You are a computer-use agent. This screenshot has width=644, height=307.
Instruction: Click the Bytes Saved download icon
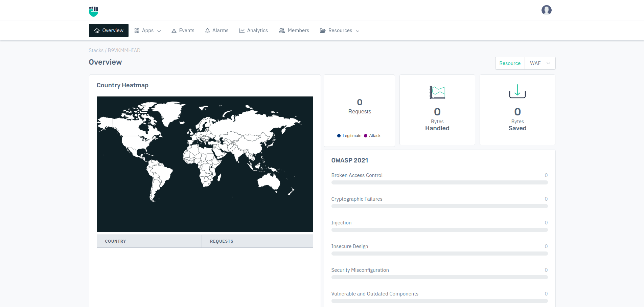517,91
